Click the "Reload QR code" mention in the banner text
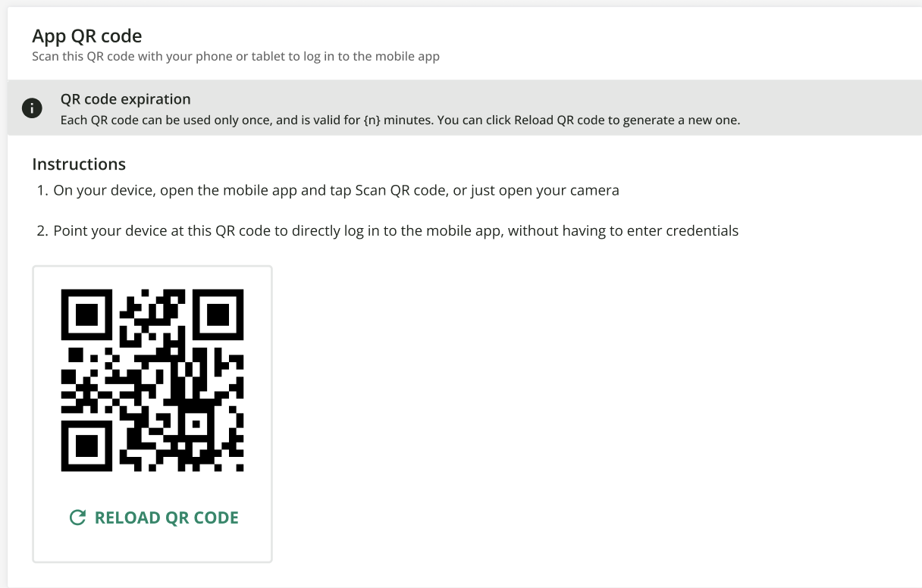Image resolution: width=922 pixels, height=588 pixels. (557, 120)
